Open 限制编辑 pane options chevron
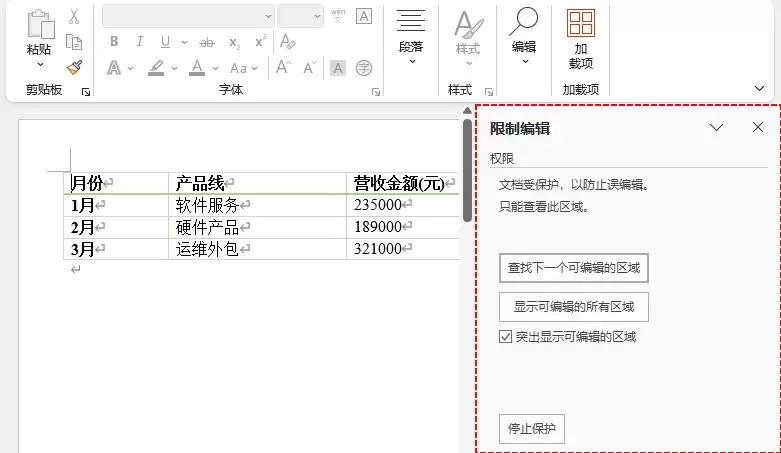Screen dimensions: 781x453 [x=716, y=128]
